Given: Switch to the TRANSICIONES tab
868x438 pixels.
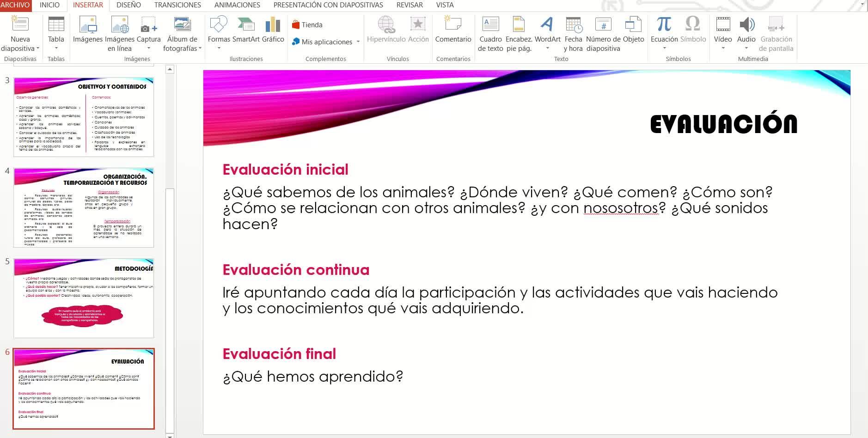Looking at the screenshot, I should 177,5.
